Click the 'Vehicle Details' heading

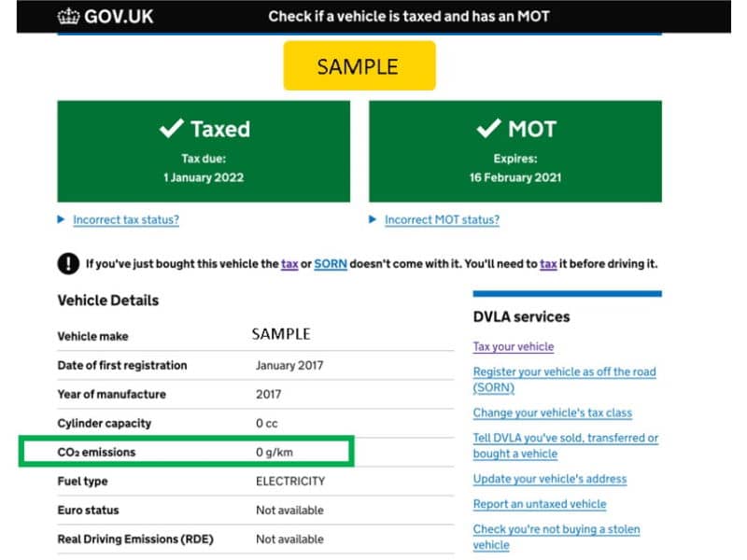click(108, 301)
